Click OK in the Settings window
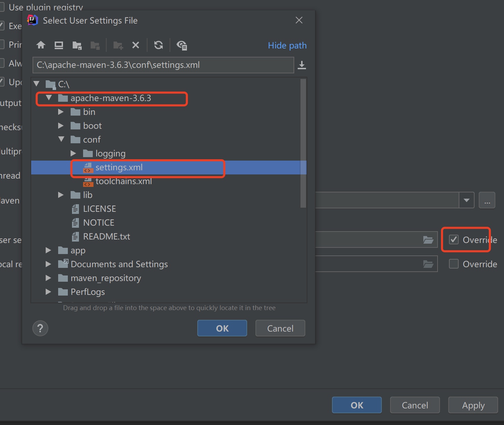This screenshot has height=425, width=504. [x=357, y=405]
